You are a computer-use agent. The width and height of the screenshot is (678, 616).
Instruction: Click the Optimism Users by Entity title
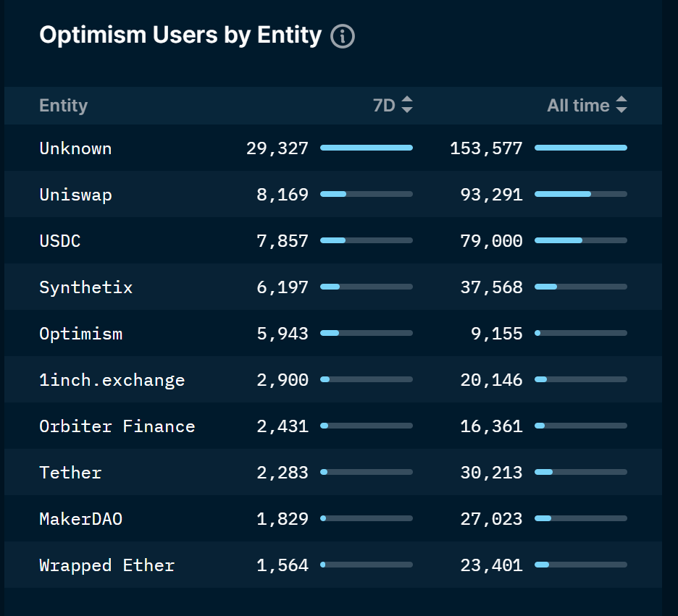point(180,35)
